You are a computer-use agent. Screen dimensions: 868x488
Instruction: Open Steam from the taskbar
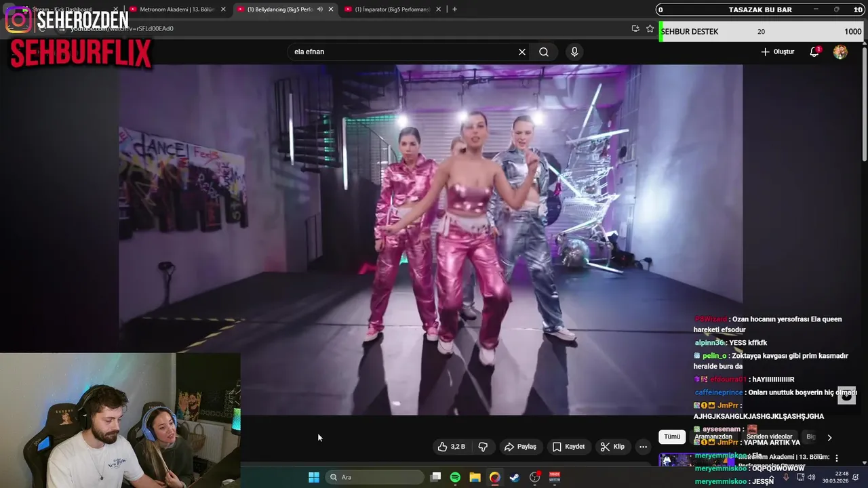point(515,477)
